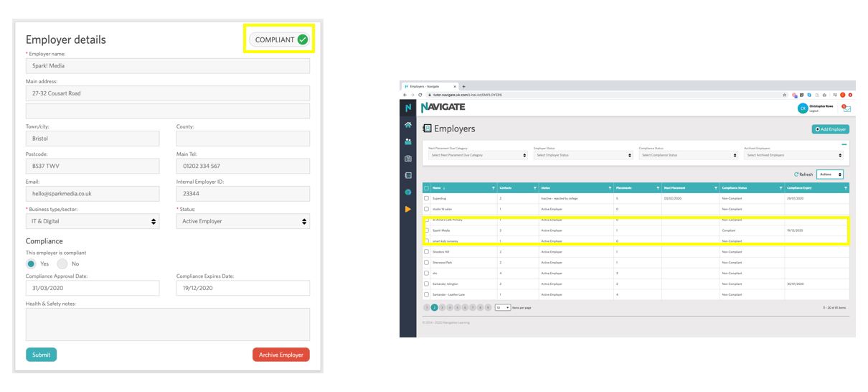This screenshot has height=392, width=868.
Task: Tick the studio 16 salon row checkbox
Action: click(427, 209)
